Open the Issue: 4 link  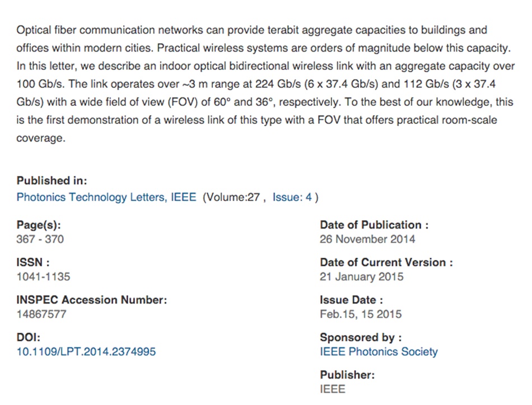(x=292, y=197)
